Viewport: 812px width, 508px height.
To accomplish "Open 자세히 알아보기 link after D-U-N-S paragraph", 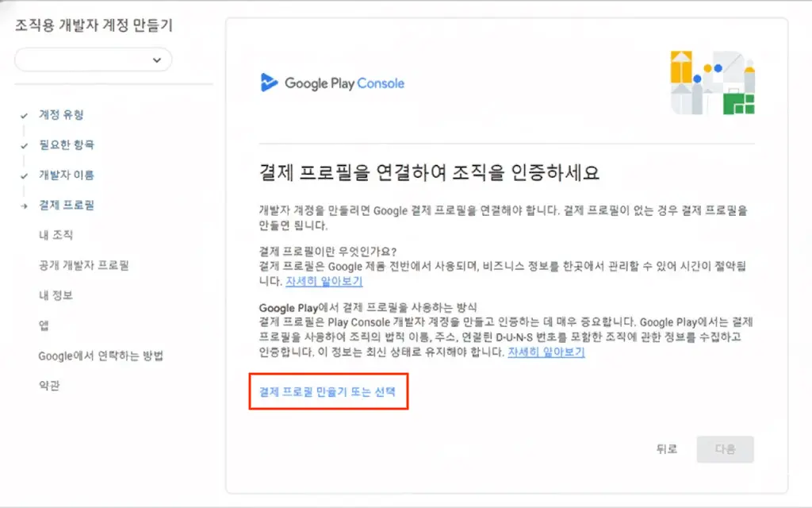I will (x=546, y=352).
